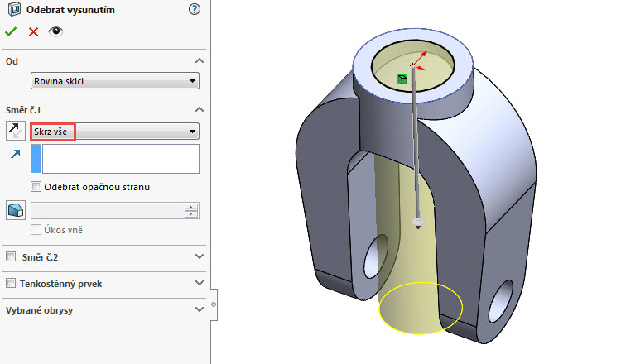Toggle the draft on/off icon

[x=16, y=210]
